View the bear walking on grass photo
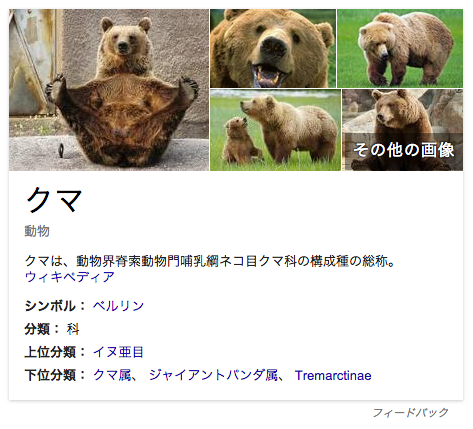This screenshot has width=473, height=429. 400,48
